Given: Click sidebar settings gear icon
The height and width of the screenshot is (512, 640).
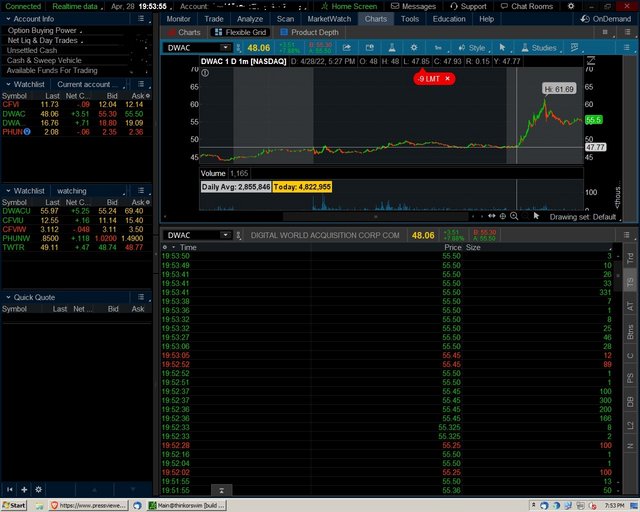Looking at the screenshot, I should tap(38, 490).
